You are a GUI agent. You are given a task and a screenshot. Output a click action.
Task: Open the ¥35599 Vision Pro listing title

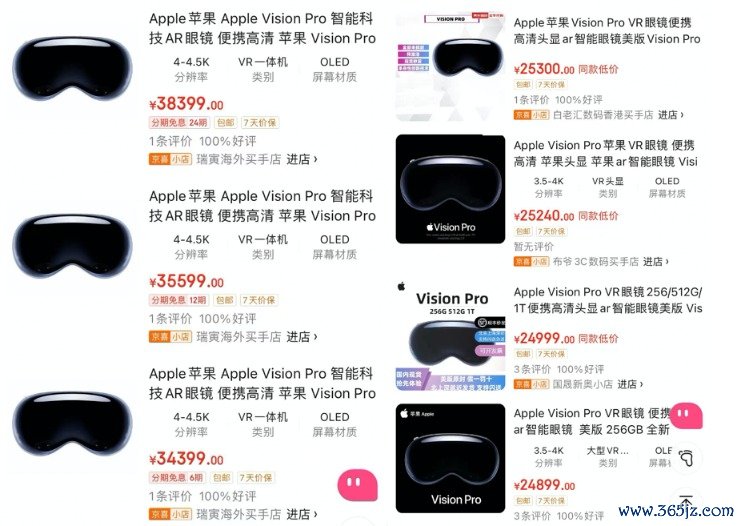click(x=262, y=206)
